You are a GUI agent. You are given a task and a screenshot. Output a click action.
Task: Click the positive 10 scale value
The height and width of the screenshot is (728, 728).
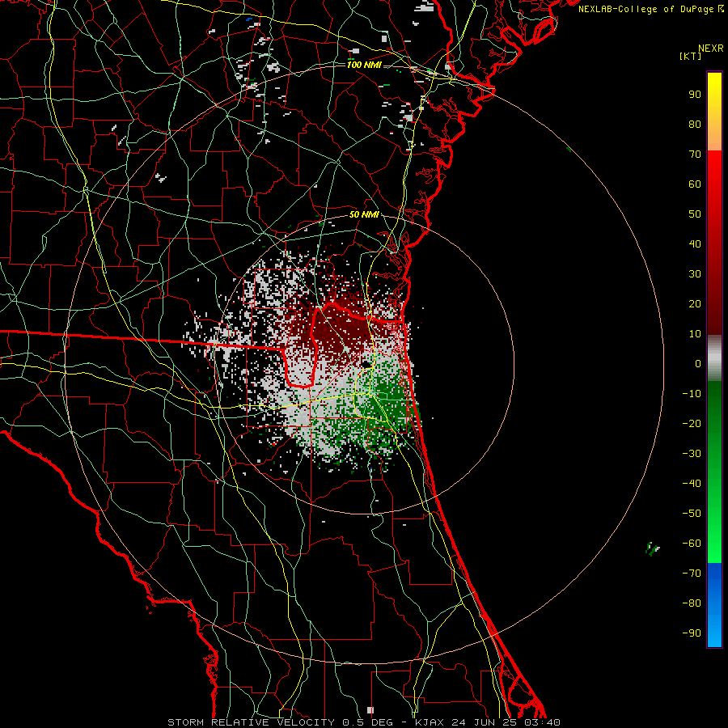click(695, 334)
